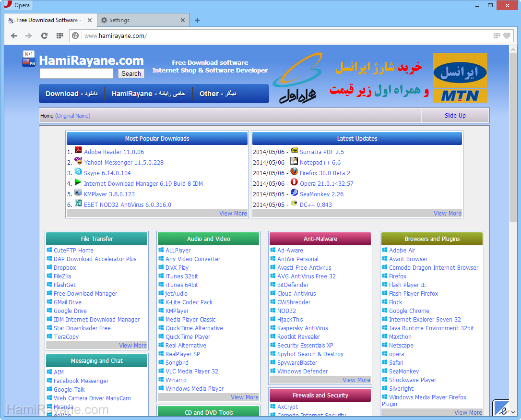This screenshot has height=420, width=521.
Task: Click the heart bookmark icon in address bar
Action: [x=507, y=36]
